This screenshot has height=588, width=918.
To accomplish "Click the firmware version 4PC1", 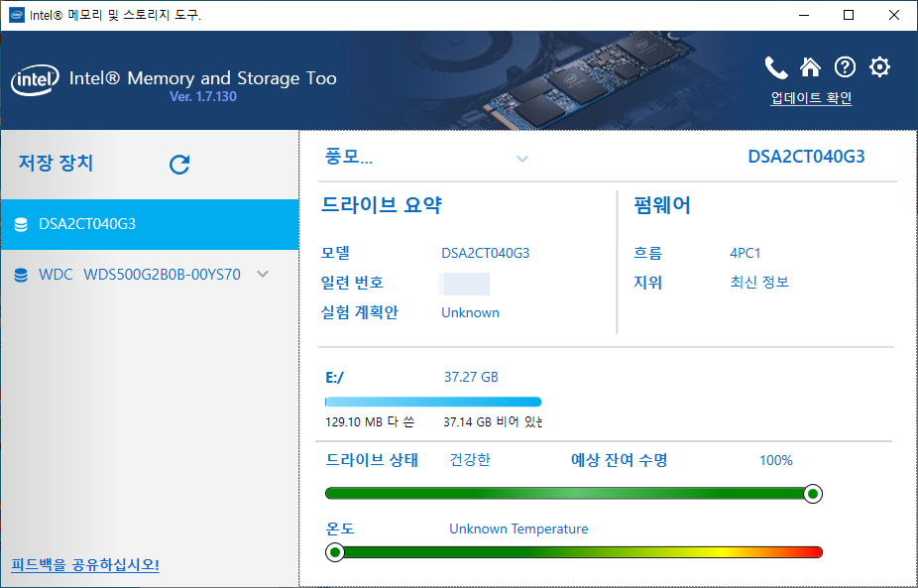I will tap(746, 253).
